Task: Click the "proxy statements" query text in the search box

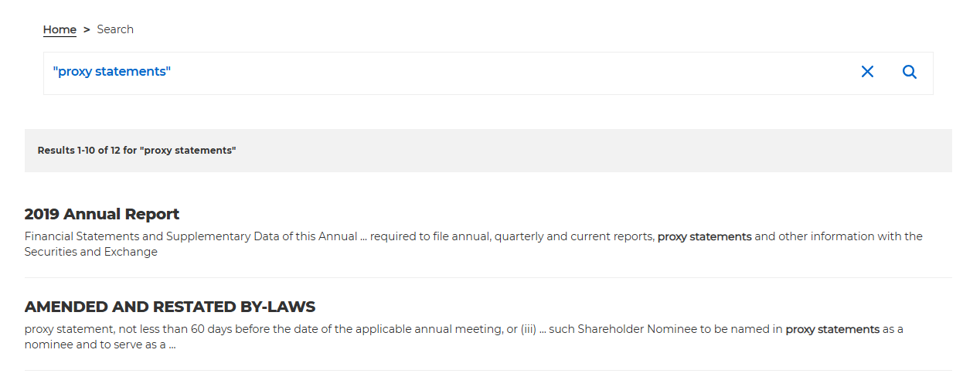Action: pyautogui.click(x=111, y=72)
